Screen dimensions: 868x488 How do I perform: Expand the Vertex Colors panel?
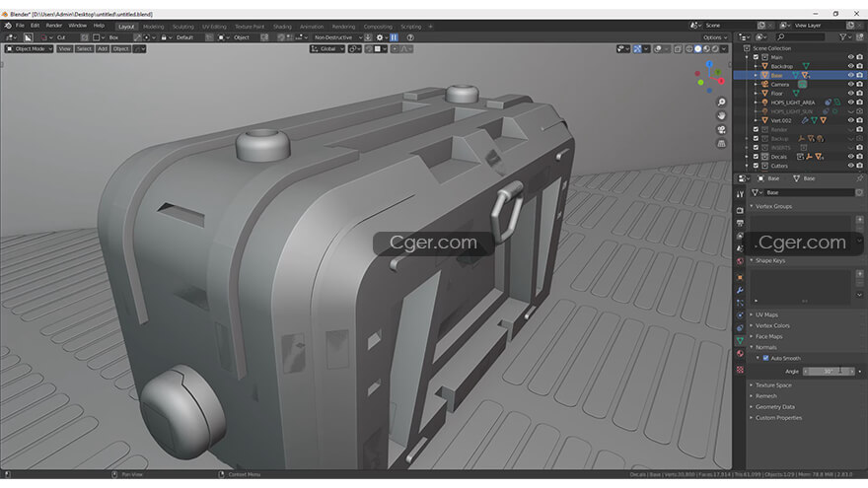click(x=772, y=325)
